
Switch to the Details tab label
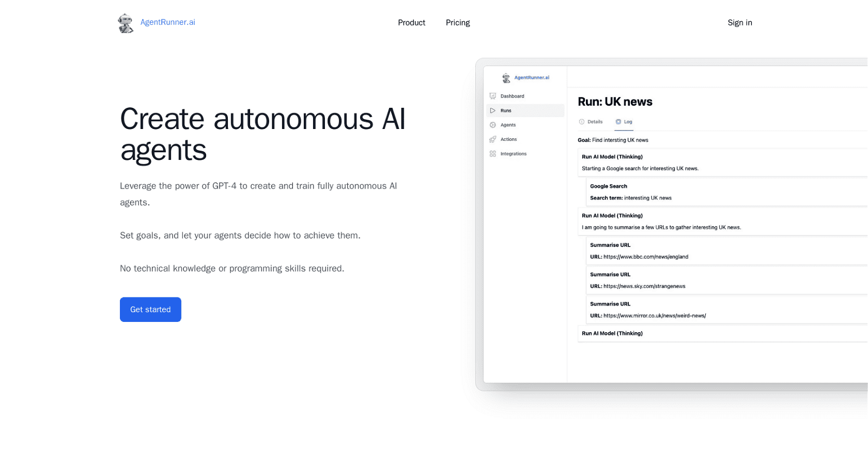coord(595,122)
